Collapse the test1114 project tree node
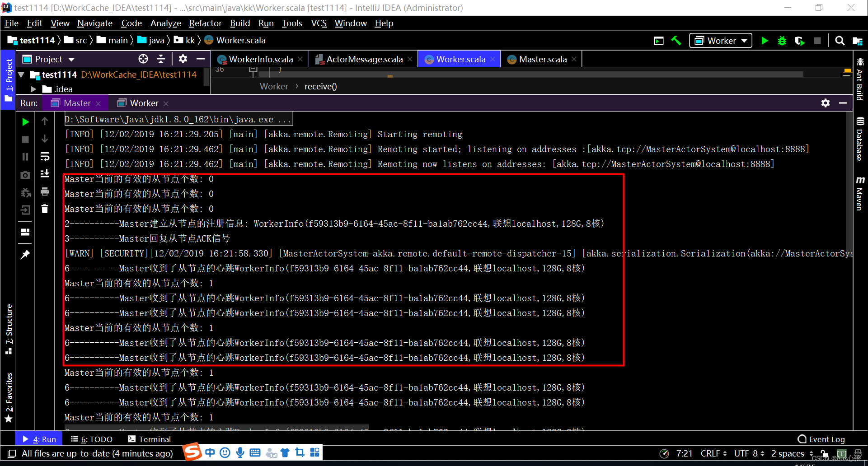 tap(21, 75)
